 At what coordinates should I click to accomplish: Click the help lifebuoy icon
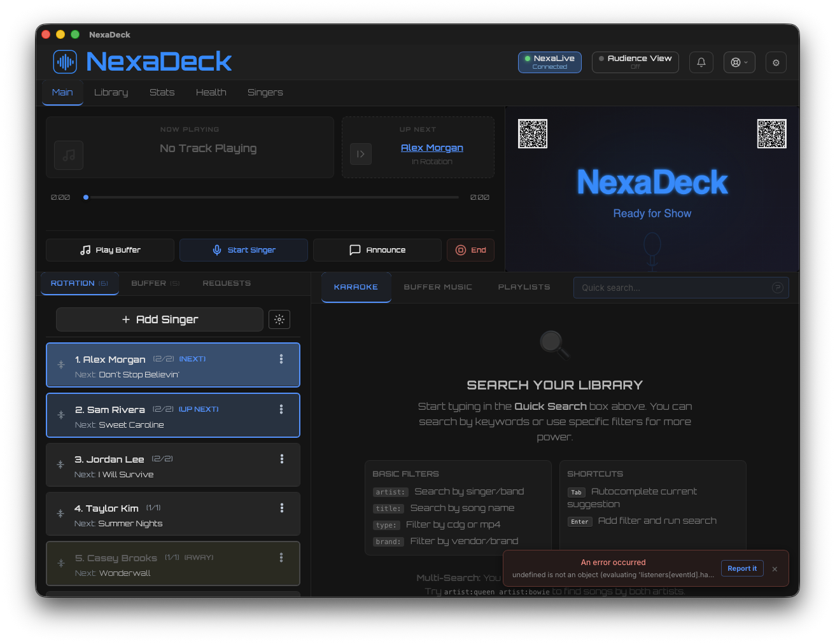[735, 62]
